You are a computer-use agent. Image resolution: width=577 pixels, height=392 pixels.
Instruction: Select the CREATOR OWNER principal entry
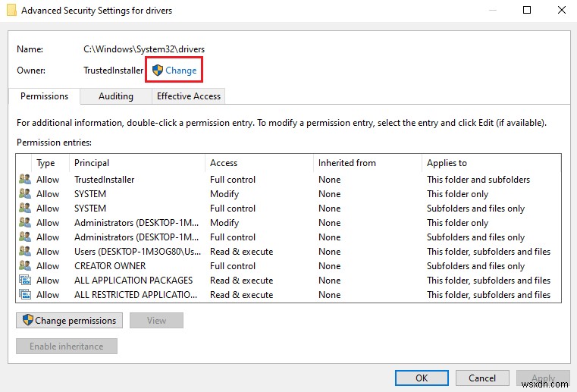click(x=288, y=265)
